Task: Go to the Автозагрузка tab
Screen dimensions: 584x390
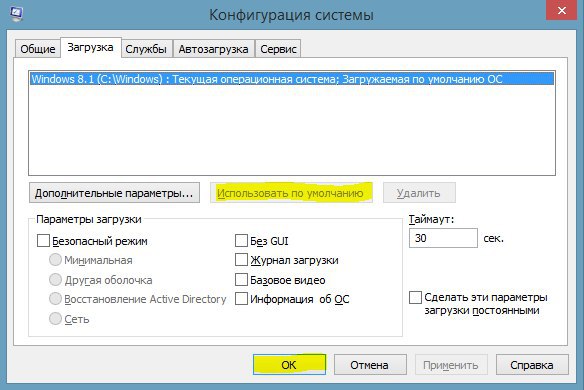Action: coord(213,49)
